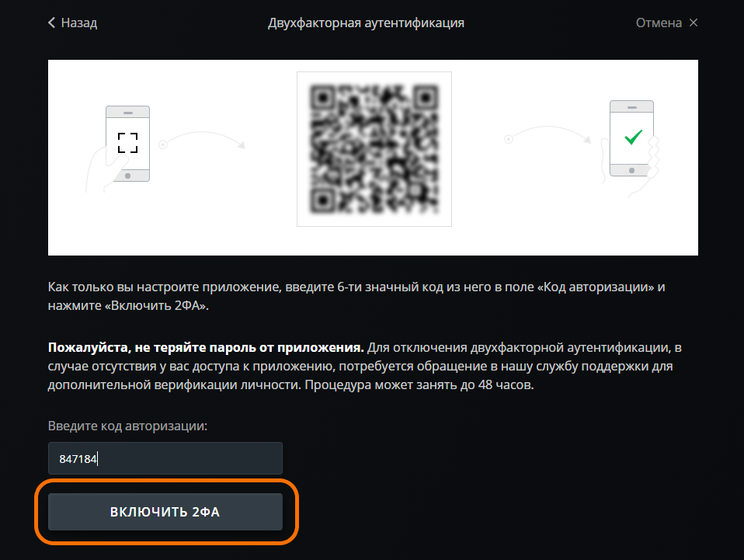Click the green checkmark on right phone
Screen dimensions: 744x560
(x=633, y=137)
